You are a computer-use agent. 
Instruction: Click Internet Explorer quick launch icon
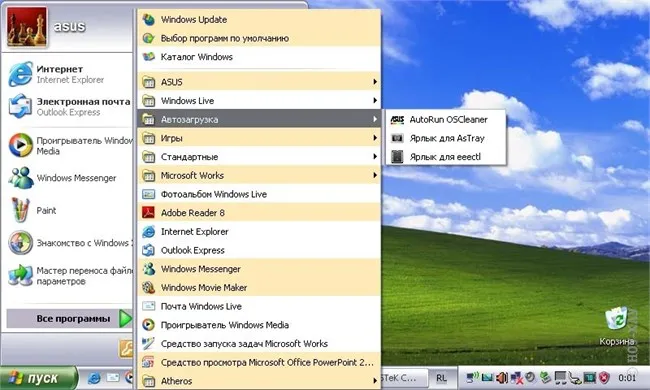click(94, 378)
